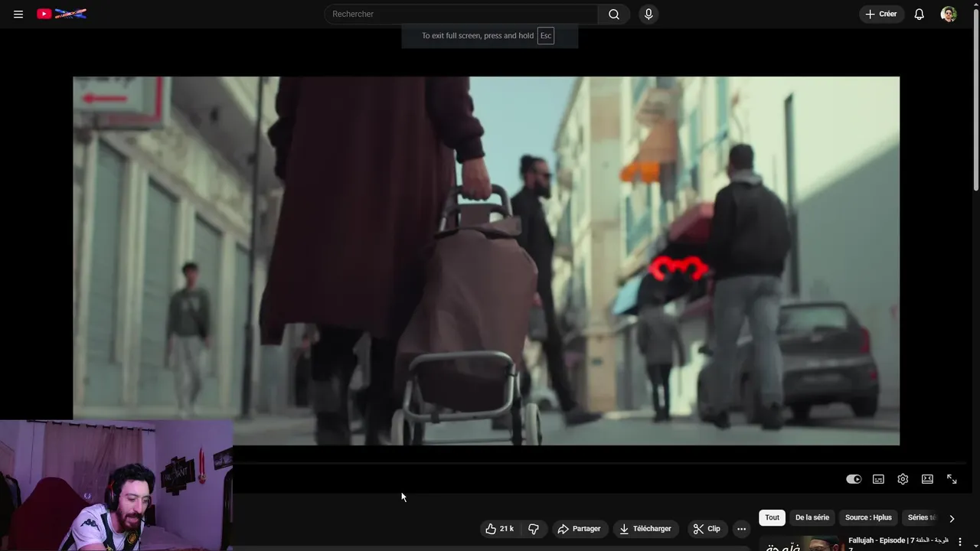The height and width of the screenshot is (551, 980).
Task: Like the video with 21 k
Action: pos(500,529)
